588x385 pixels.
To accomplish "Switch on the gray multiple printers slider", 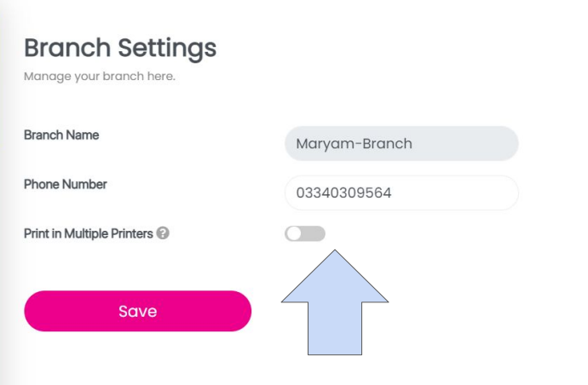I will tap(305, 233).
